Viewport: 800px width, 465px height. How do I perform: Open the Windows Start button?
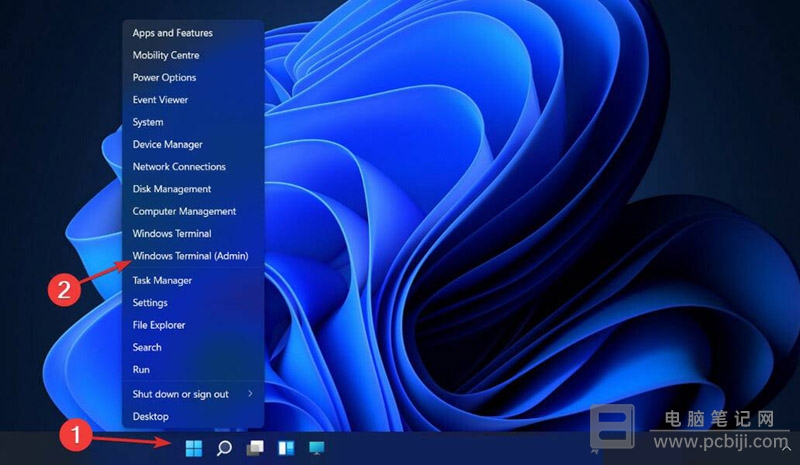tap(194, 448)
